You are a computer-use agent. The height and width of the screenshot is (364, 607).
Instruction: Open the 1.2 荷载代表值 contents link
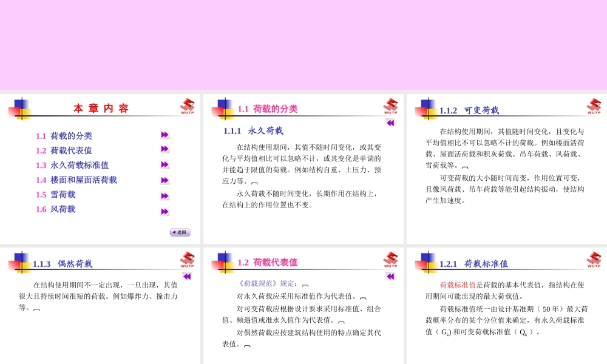pos(64,150)
